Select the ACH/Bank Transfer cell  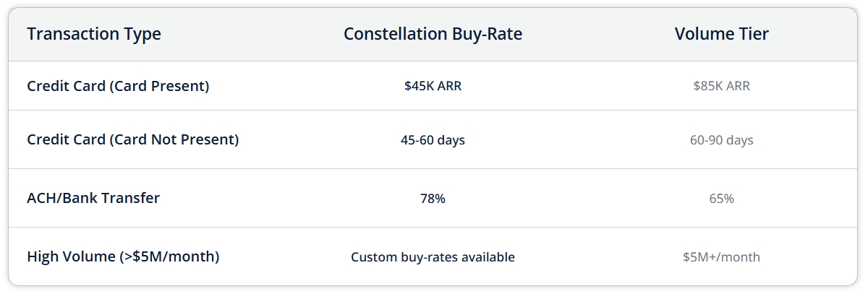click(93, 198)
